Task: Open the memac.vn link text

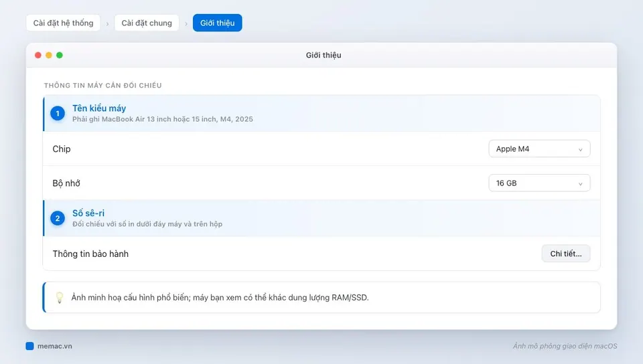Action: pyautogui.click(x=54, y=346)
